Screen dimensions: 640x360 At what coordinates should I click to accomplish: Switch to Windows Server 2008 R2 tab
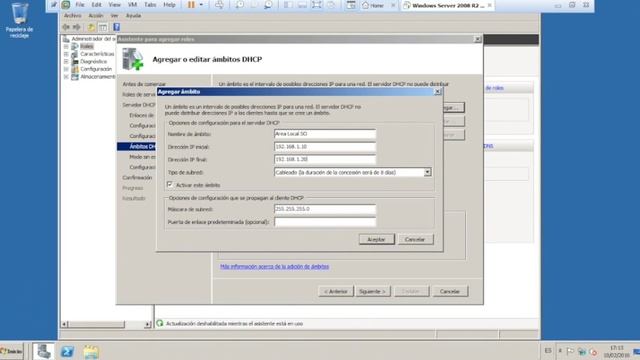[447, 5]
